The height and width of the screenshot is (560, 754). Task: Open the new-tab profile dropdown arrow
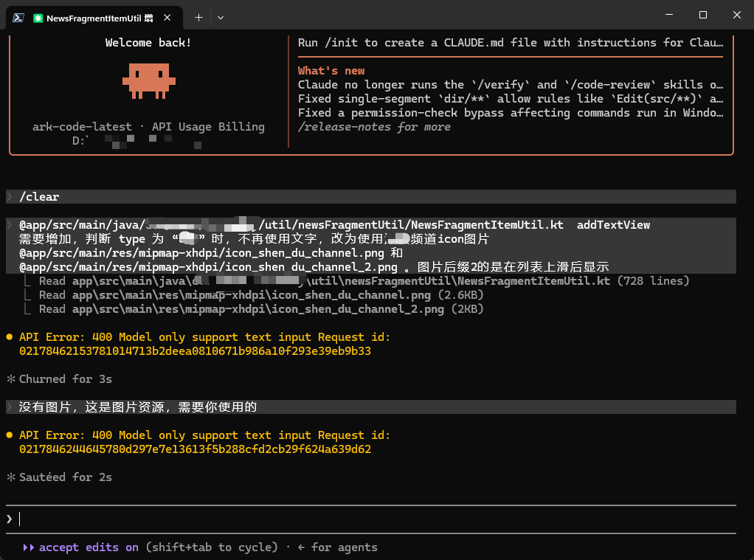point(221,18)
